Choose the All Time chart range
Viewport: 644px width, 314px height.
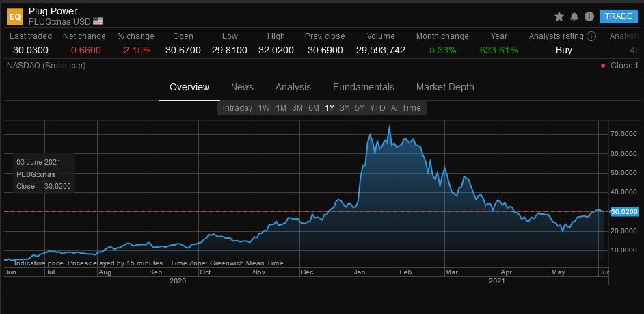pos(406,108)
